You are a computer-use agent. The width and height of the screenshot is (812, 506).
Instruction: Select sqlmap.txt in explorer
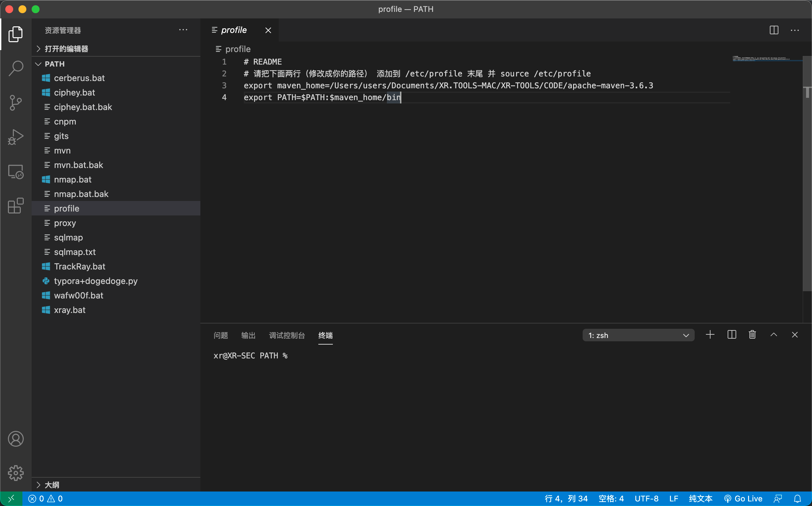116,252
